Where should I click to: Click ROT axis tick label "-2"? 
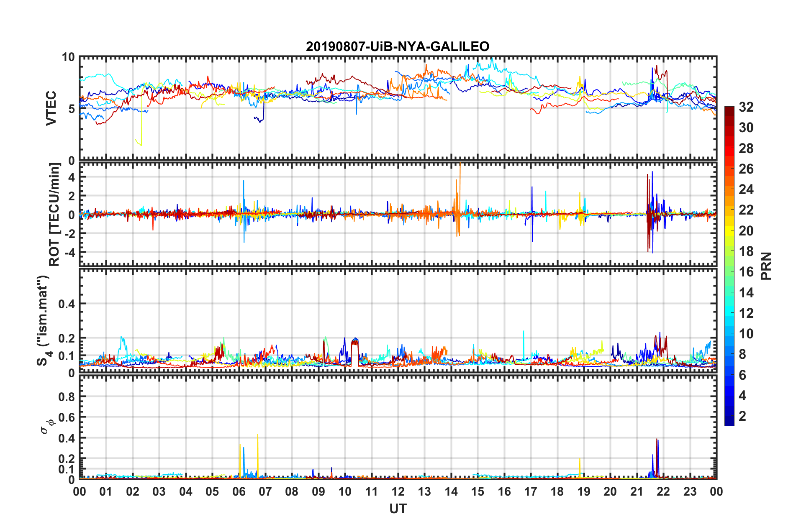(69, 234)
